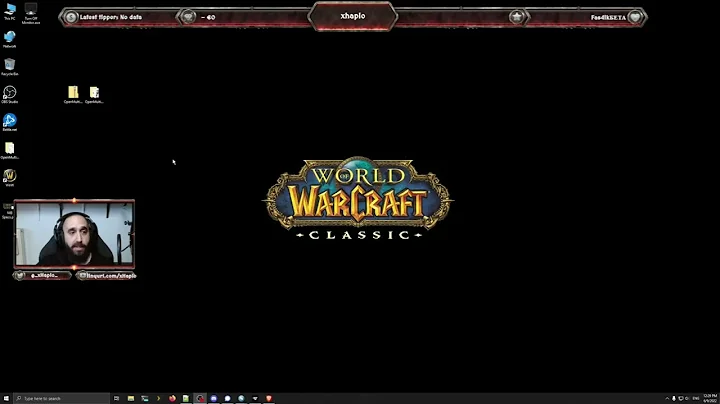Click the webcam overlay thumbnail

pos(74,234)
